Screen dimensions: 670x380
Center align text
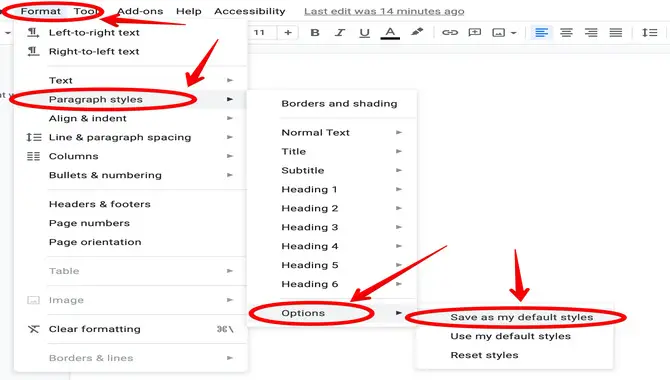566,32
